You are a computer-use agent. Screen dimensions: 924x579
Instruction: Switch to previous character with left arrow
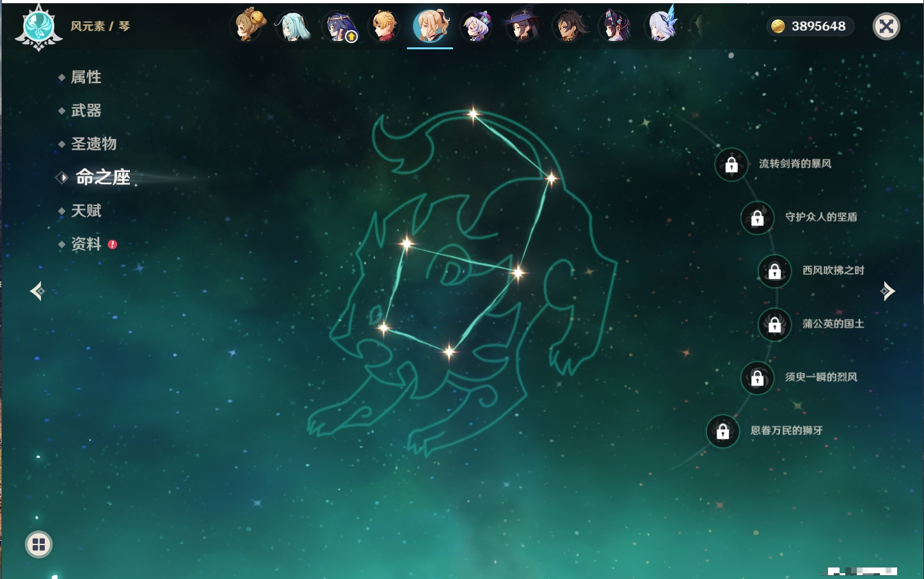(x=37, y=291)
